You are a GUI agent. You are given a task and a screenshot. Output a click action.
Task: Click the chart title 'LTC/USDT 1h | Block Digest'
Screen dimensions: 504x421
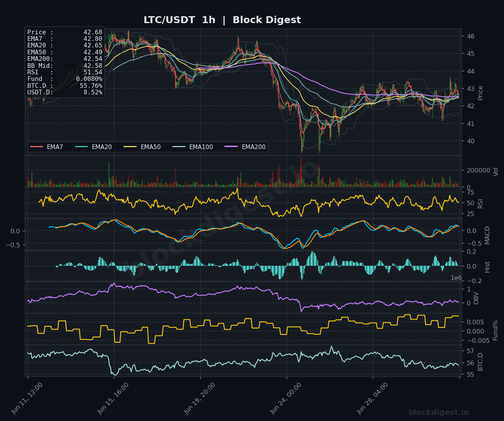pyautogui.click(x=222, y=20)
